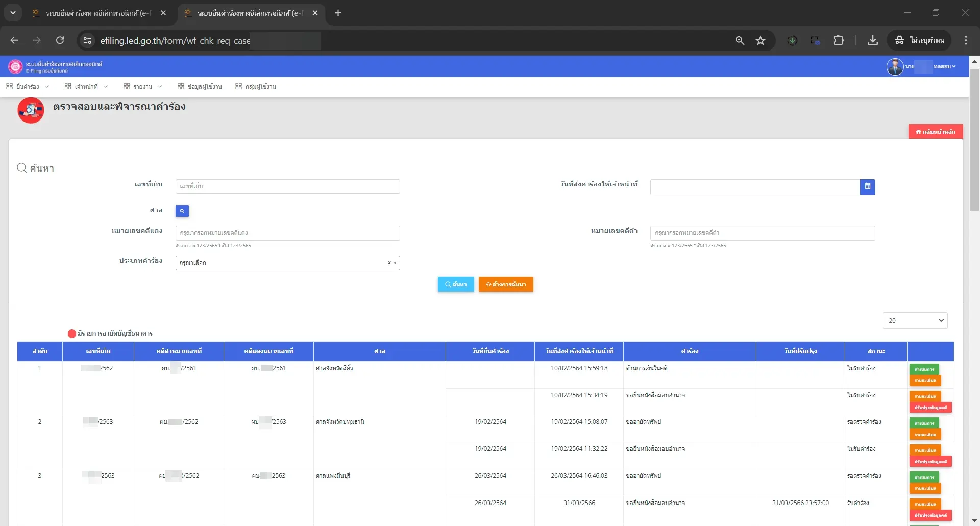
Task: Focus the หมายเลขคดีแดง input field
Action: click(287, 233)
